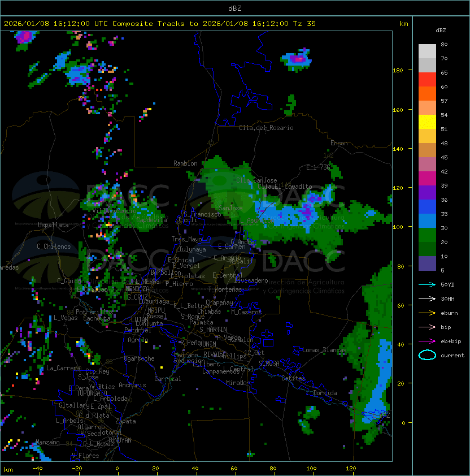Pick the light blue dBZ legend swatch
Screen dimensions: 470x476
tap(427, 220)
